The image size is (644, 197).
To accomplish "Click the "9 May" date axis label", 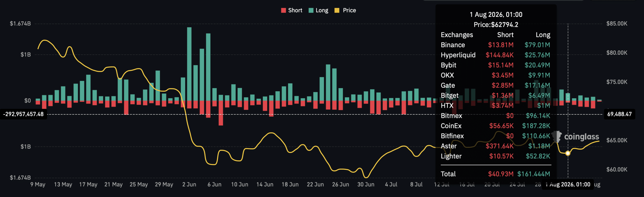I will click(x=38, y=184).
